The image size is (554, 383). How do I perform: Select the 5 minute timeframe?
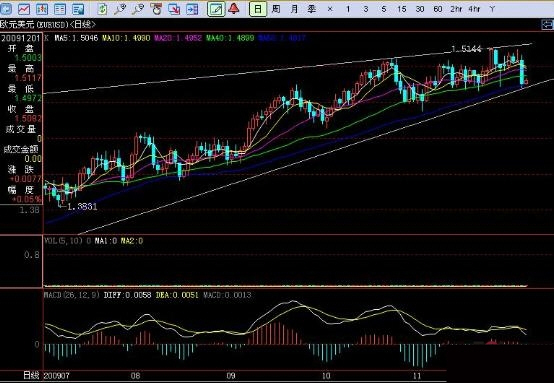click(384, 9)
